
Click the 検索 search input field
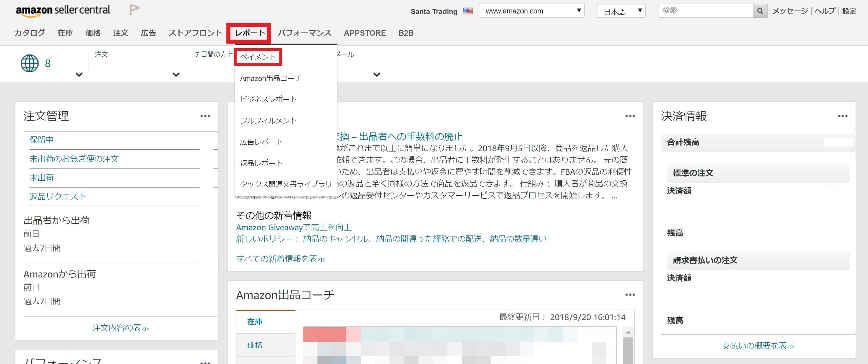(x=706, y=11)
